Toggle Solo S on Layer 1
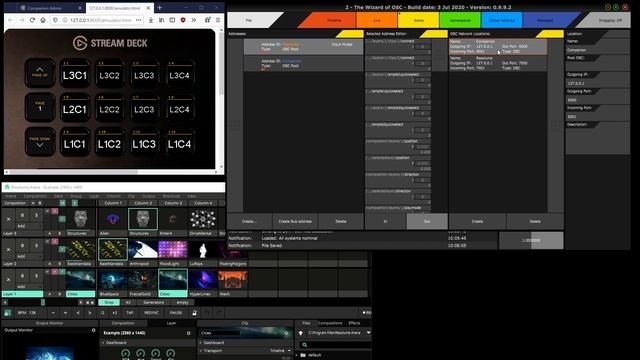Image resolution: width=640 pixels, height=360 pixels. (x=36, y=276)
